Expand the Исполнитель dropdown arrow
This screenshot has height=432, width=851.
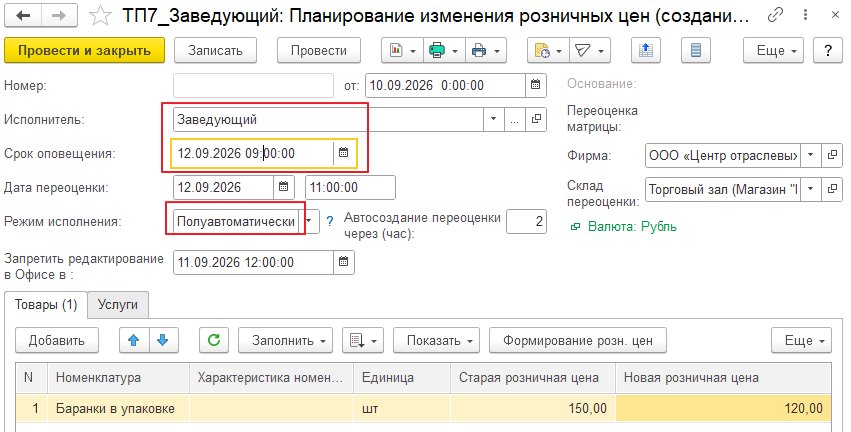[493, 119]
